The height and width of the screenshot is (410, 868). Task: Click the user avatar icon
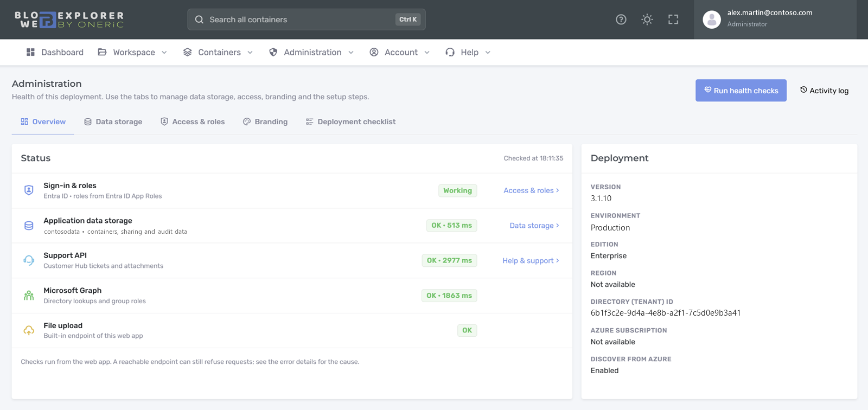point(712,20)
